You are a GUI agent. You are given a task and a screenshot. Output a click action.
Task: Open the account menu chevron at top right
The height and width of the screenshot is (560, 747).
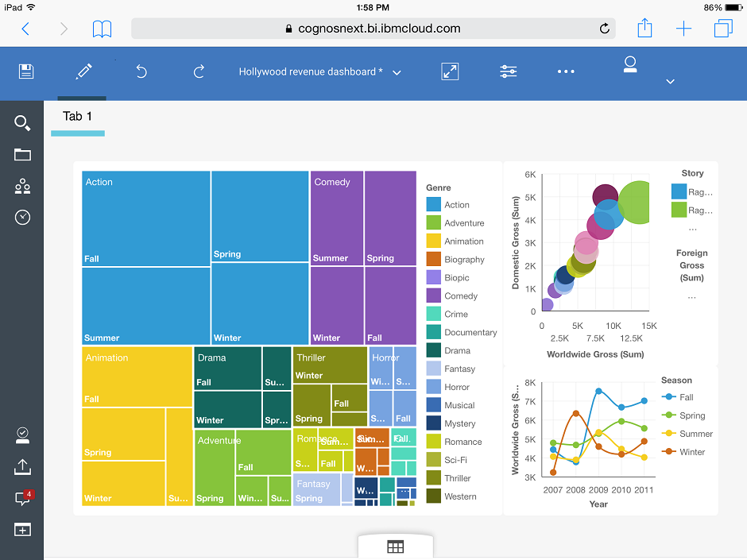tap(670, 81)
